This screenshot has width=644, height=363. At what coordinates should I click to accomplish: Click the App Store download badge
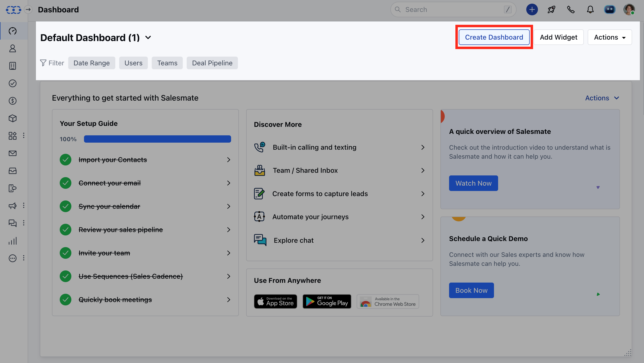pyautogui.click(x=276, y=302)
